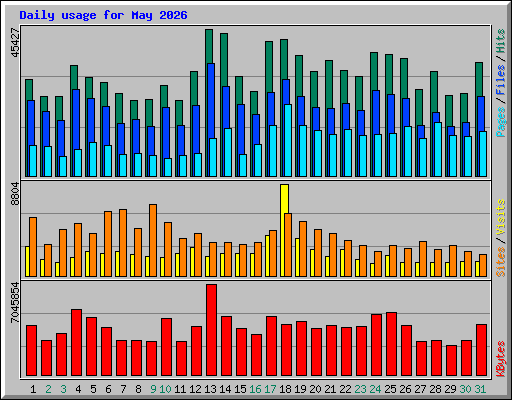Click the Sites legend label
This screenshot has height=400, width=512.
(501, 262)
